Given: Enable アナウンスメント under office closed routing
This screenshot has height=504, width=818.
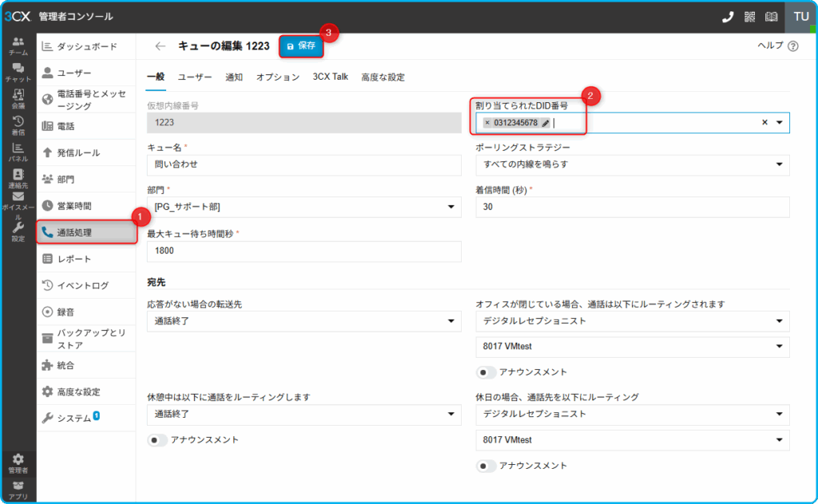Looking at the screenshot, I should [486, 372].
